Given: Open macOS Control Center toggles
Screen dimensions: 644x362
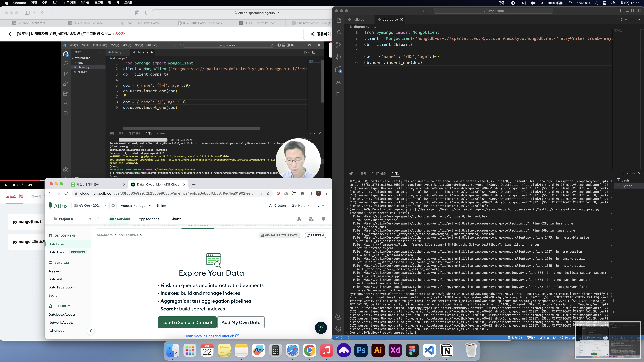Looking at the screenshot, I should (605, 3).
